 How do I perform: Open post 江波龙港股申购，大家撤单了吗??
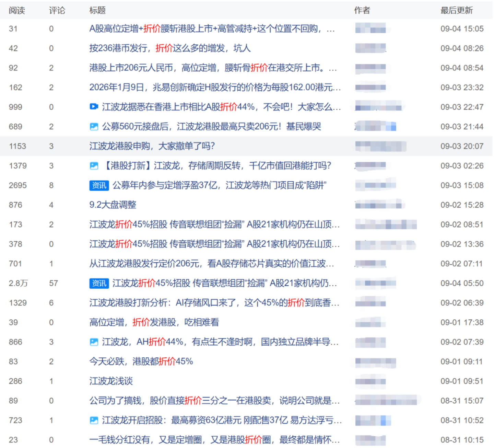[x=152, y=146]
